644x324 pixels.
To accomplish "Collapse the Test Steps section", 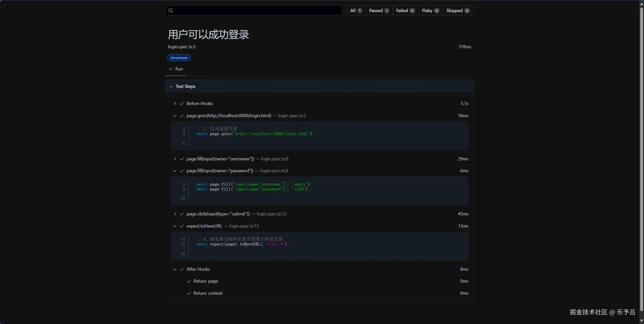I will [171, 86].
